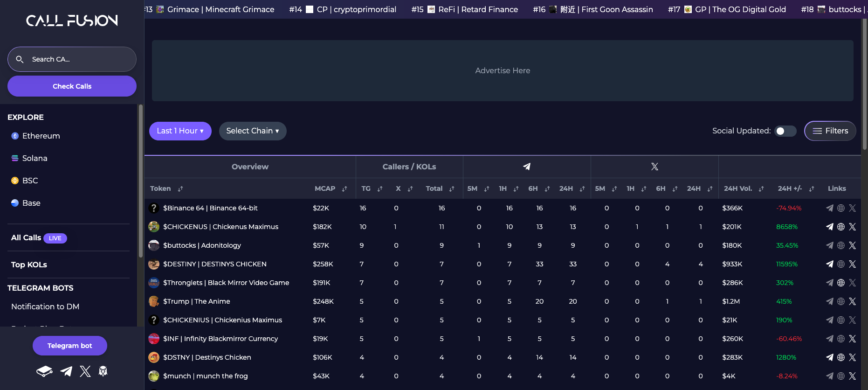This screenshot has width=868, height=390.
Task: Sort by TG callers column
Action: click(380, 189)
